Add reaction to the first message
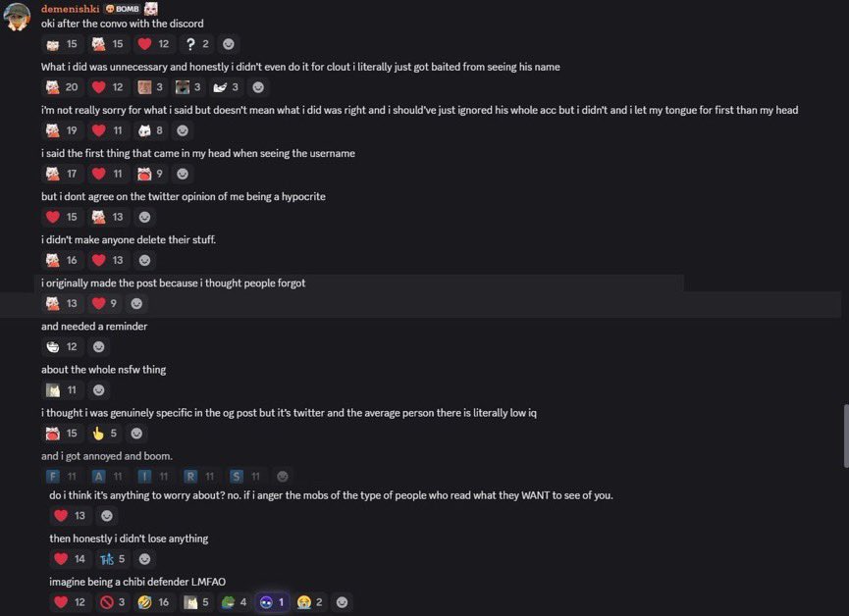Viewport: 849px width, 616px height. (229, 44)
